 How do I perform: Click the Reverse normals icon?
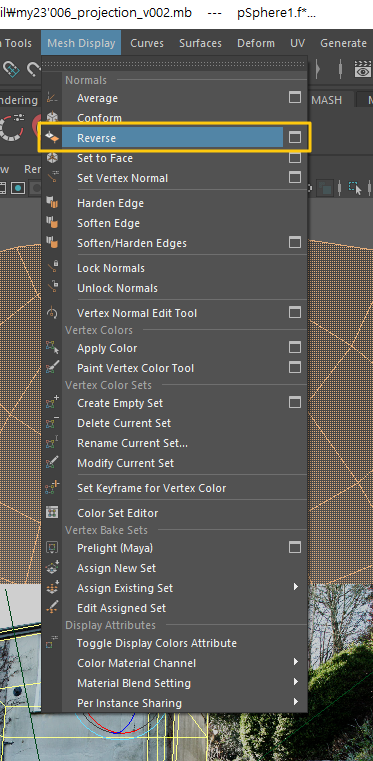[52, 138]
